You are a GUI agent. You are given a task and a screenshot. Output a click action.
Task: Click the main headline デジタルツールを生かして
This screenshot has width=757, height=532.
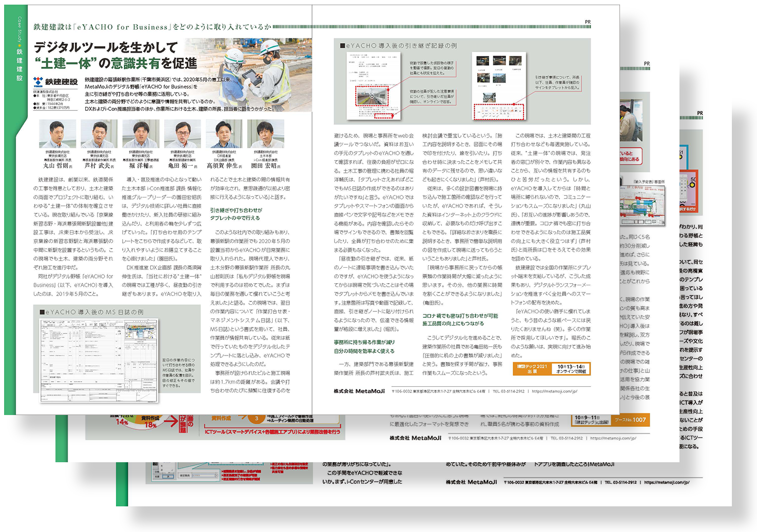click(106, 48)
